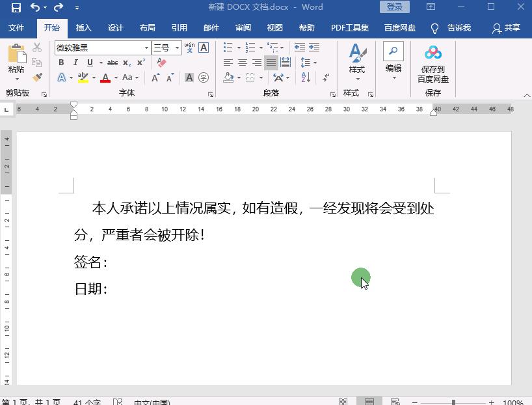
Task: Select the strikethrough icon
Action: (112, 63)
